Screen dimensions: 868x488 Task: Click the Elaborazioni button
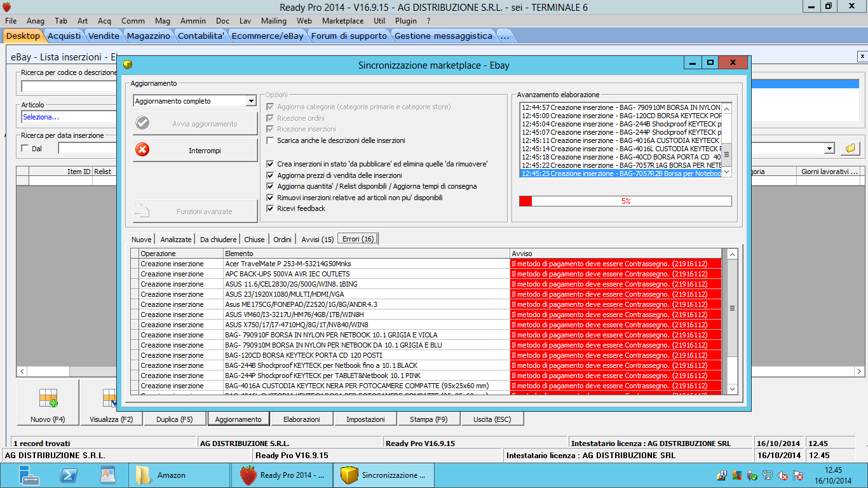[302, 419]
